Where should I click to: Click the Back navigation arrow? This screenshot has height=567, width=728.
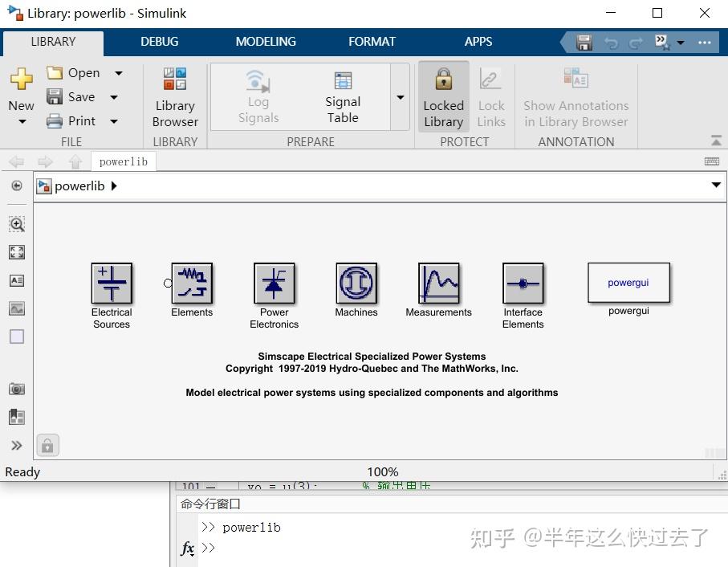[x=17, y=161]
